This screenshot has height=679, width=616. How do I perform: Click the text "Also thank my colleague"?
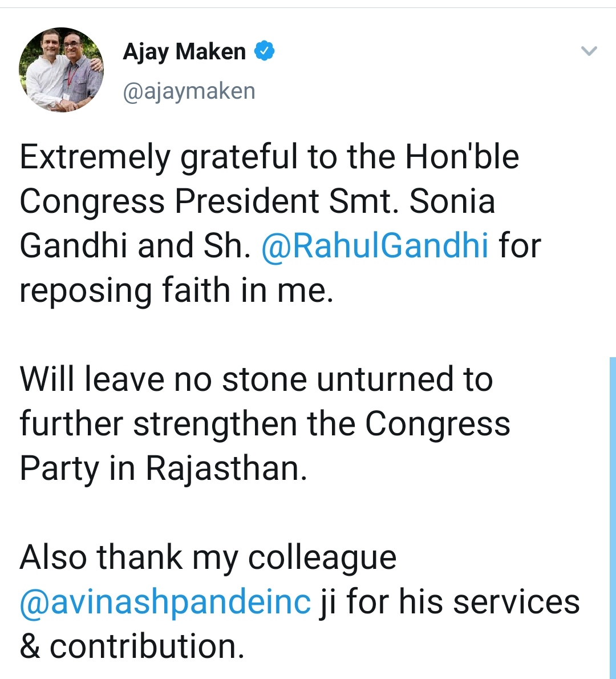pyautogui.click(x=208, y=557)
